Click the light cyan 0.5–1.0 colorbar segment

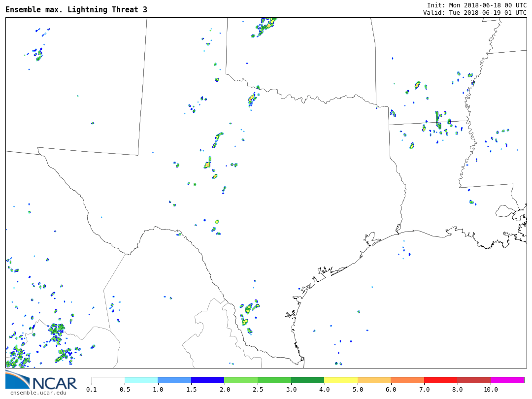pyautogui.click(x=141, y=380)
